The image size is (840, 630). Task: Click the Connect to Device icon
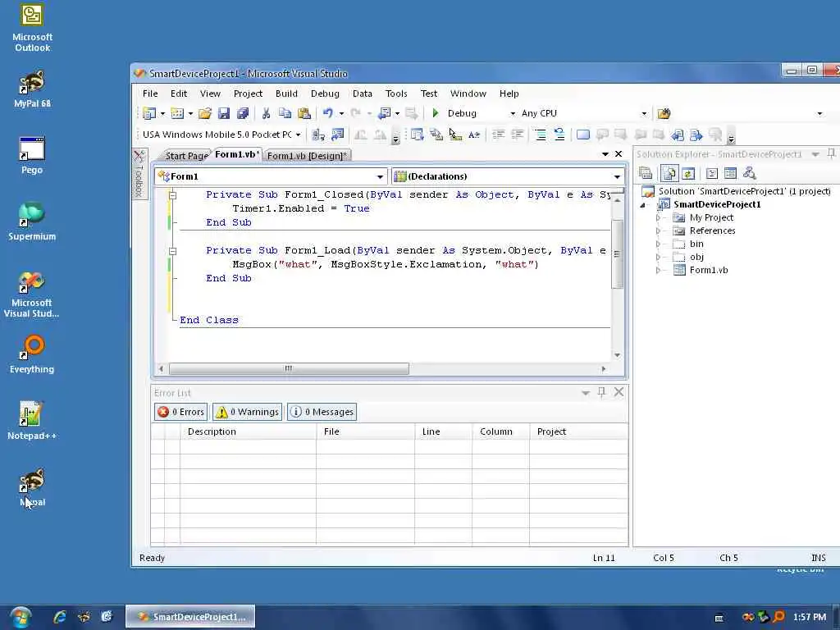318,135
